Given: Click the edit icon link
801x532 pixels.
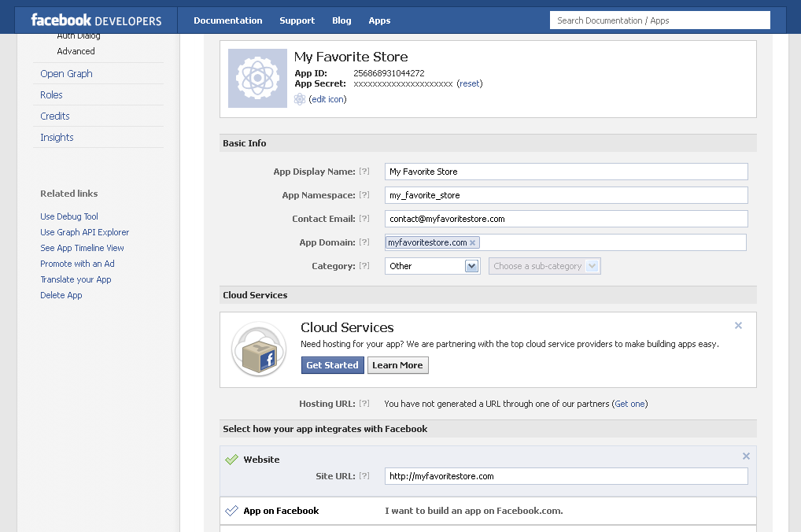Looking at the screenshot, I should pos(327,99).
